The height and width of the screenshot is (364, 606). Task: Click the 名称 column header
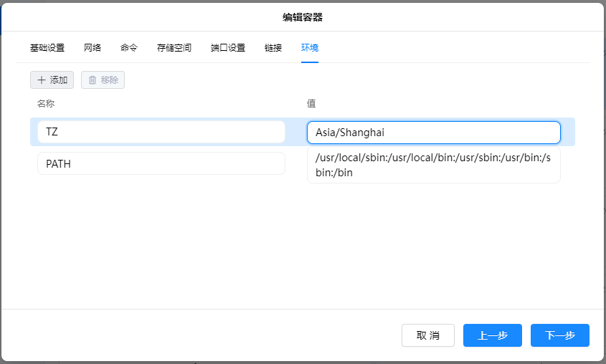[46, 104]
